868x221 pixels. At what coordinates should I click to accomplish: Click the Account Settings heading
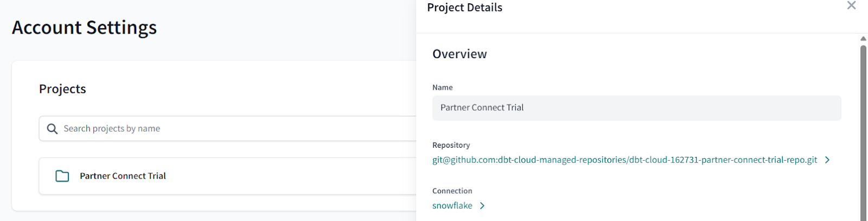[x=84, y=28]
